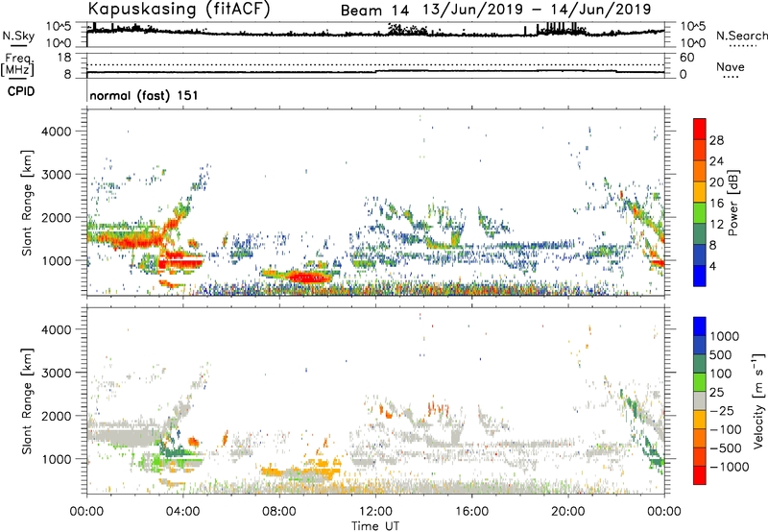
Task: Click the grey band of velocity color bar
Action: click(700, 400)
